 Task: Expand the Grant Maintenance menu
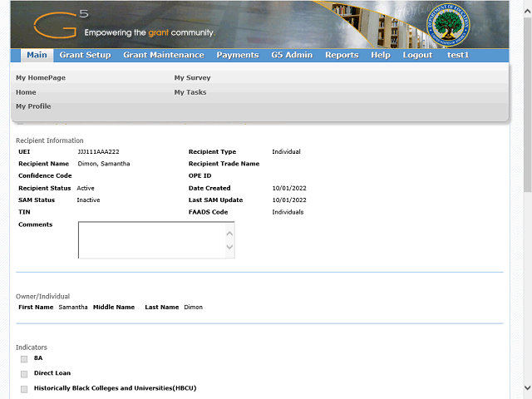point(163,56)
